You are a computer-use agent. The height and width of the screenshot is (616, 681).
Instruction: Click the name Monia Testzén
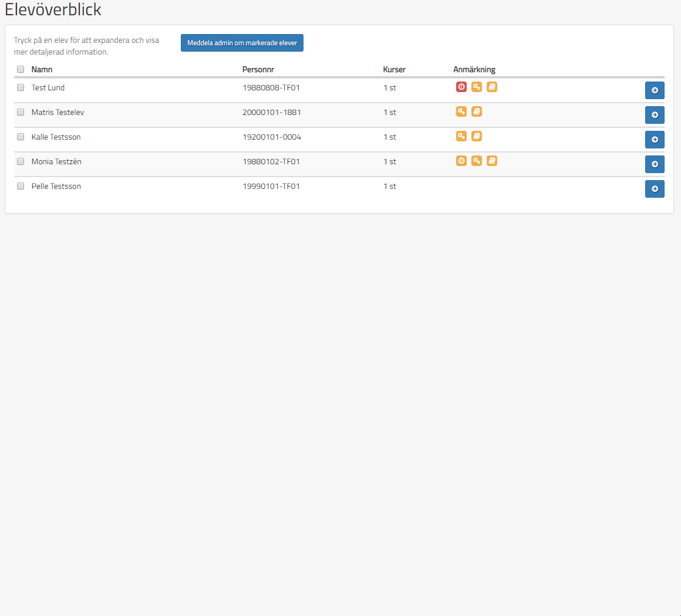coord(56,161)
